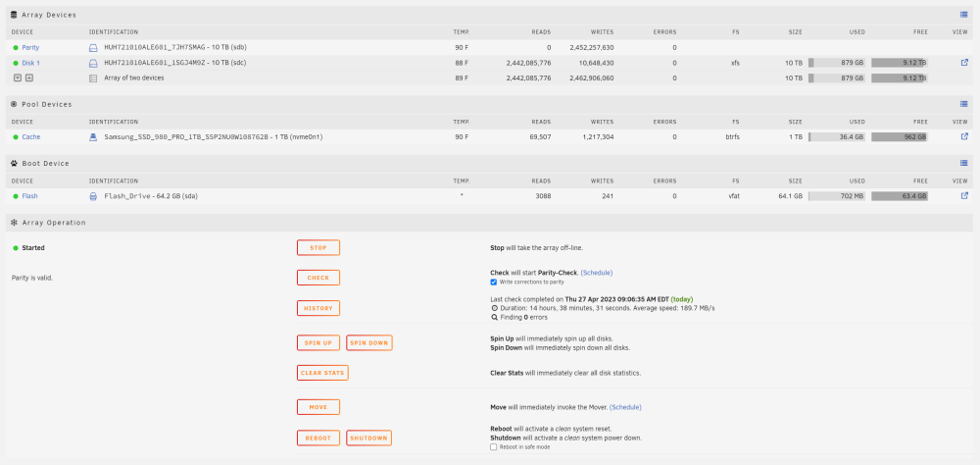Spin up array with up arrow toggle
This screenshot has width=980, height=465.
pyautogui.click(x=28, y=78)
